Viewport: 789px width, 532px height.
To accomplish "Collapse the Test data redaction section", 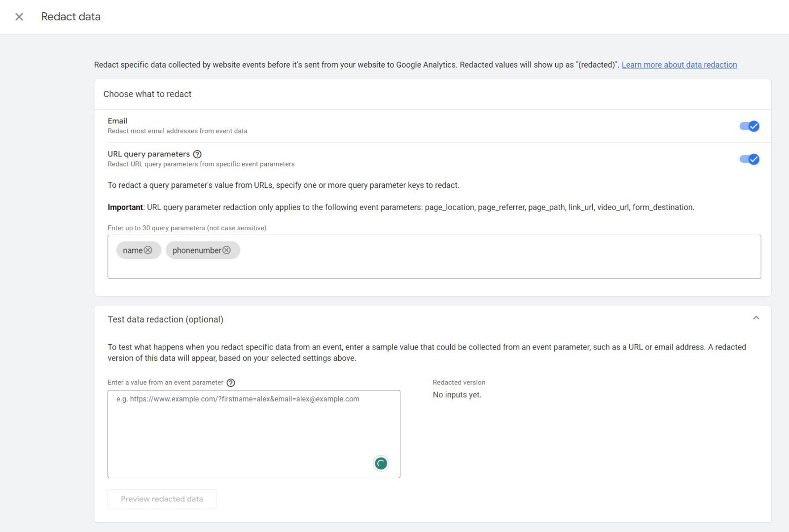I will pyautogui.click(x=757, y=319).
